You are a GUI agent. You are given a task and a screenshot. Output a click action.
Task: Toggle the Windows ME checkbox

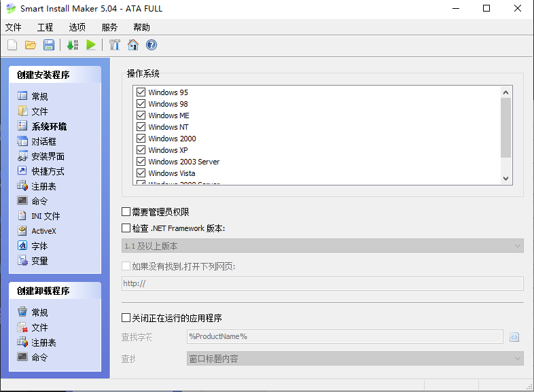click(x=141, y=115)
